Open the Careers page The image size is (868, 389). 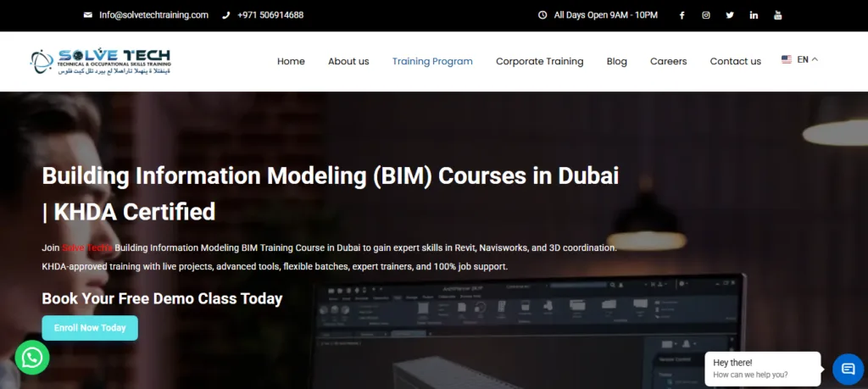tap(668, 61)
